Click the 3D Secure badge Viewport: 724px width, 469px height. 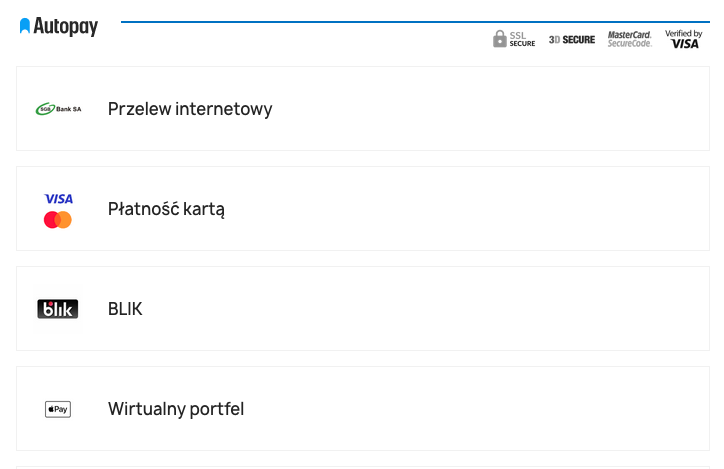[572, 40]
